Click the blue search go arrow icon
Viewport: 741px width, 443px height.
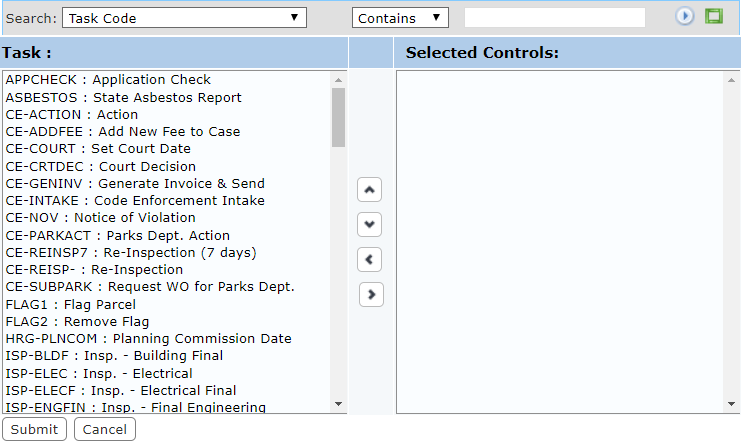point(684,16)
